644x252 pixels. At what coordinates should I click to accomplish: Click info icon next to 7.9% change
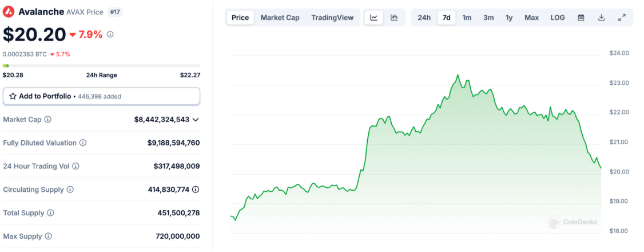point(110,35)
